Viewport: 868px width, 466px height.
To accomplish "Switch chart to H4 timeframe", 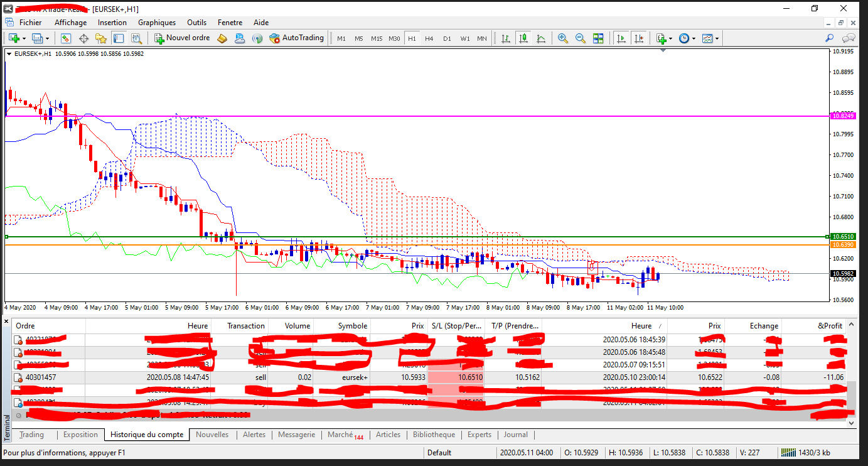I will point(429,38).
